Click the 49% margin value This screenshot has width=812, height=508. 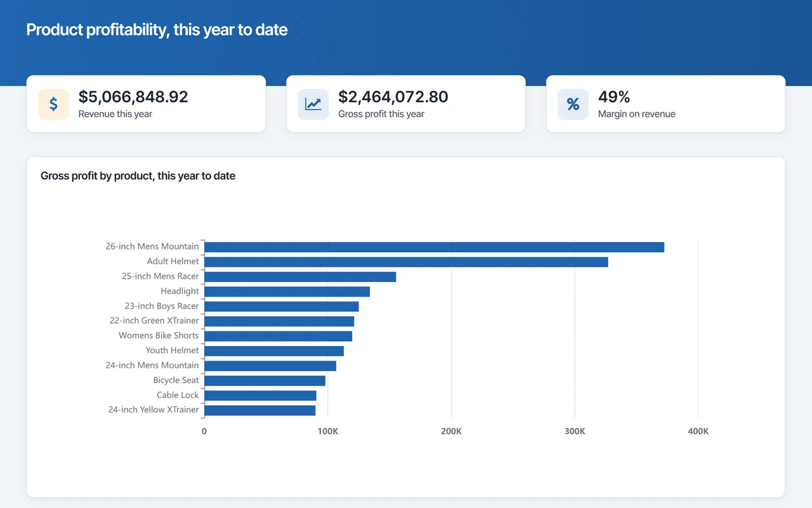point(614,97)
